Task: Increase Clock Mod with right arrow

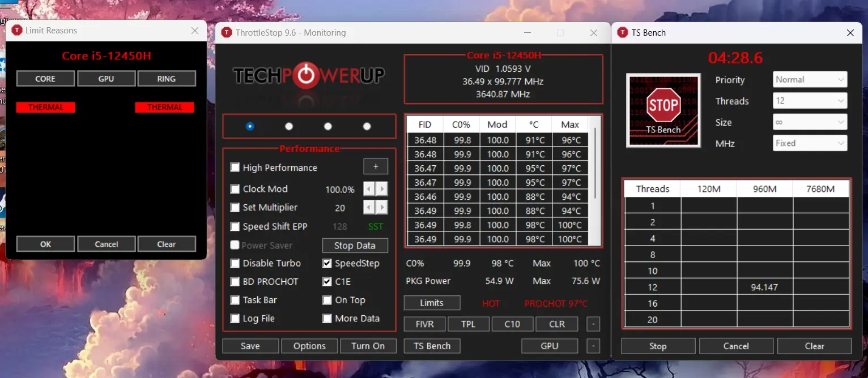Action: point(382,189)
